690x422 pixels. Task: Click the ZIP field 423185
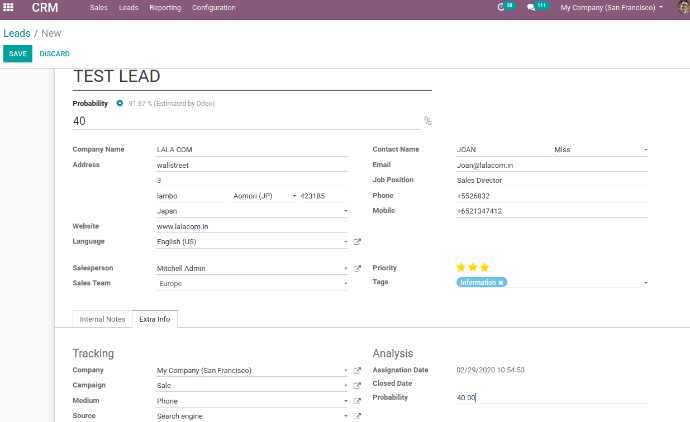[323, 196]
